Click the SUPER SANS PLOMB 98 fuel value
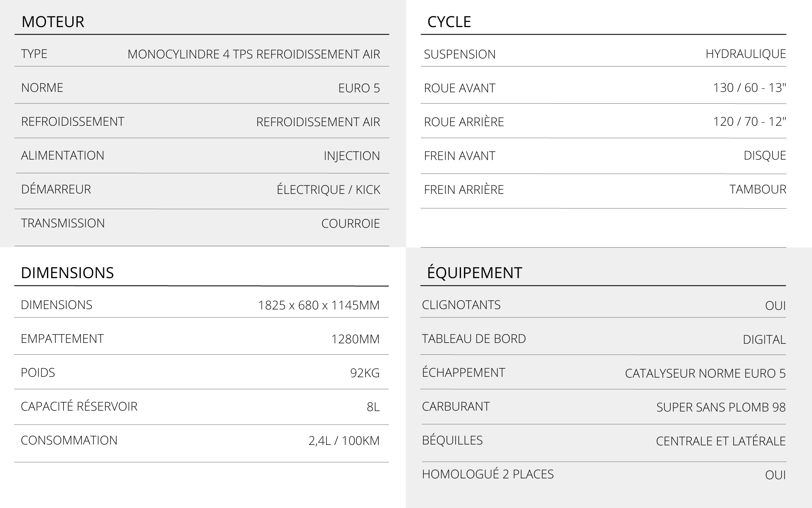The width and height of the screenshot is (812, 508). click(x=721, y=407)
